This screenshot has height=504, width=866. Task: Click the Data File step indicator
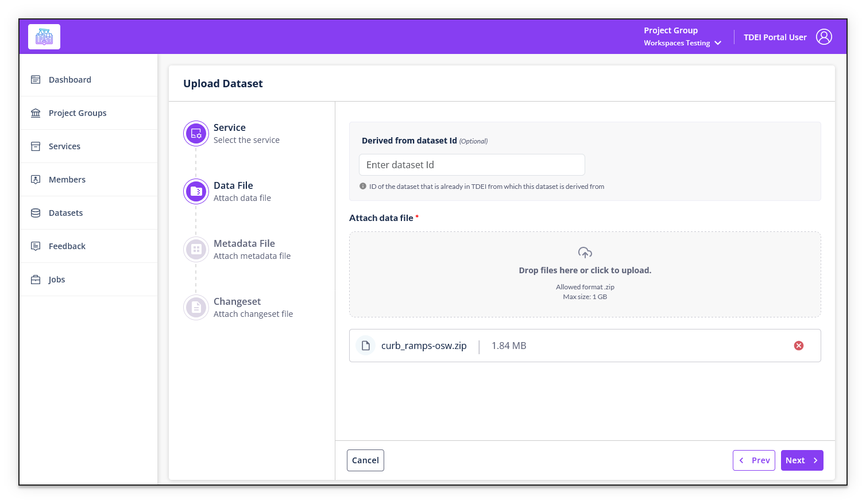[x=196, y=191]
